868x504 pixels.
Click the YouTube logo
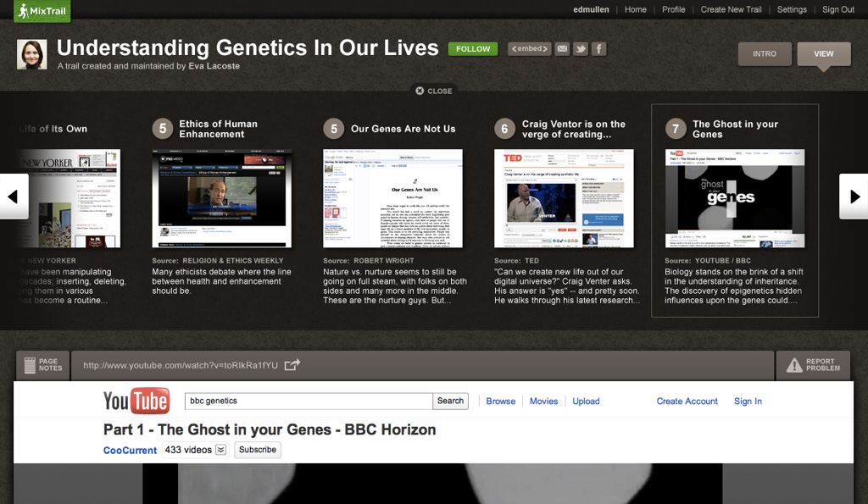point(136,402)
